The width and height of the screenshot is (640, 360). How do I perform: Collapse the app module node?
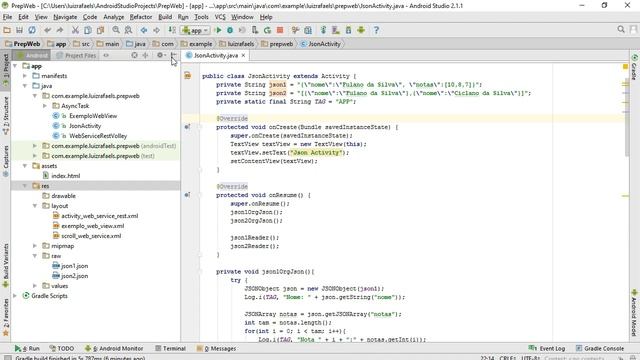pyautogui.click(x=15, y=66)
